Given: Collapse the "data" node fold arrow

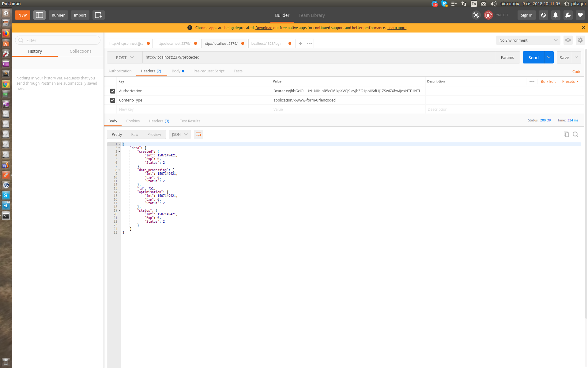Looking at the screenshot, I should tap(119, 148).
